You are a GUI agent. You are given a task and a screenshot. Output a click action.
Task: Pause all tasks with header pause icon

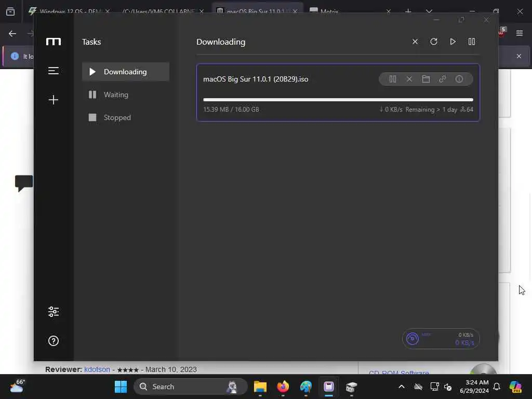472,42
